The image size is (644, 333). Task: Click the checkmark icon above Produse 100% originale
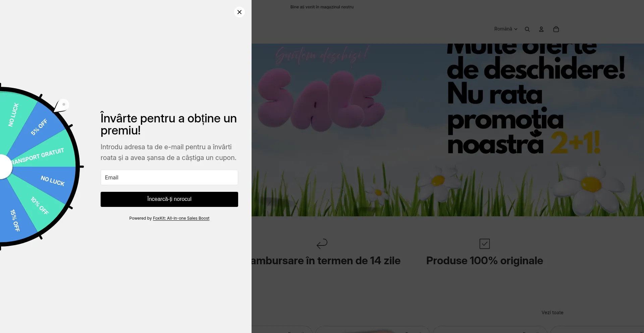pyautogui.click(x=485, y=244)
